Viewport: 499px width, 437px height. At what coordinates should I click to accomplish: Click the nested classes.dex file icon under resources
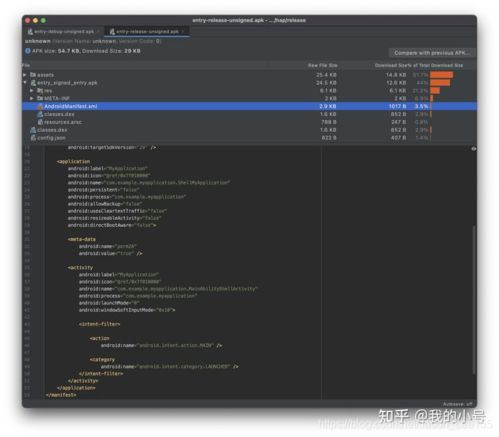pos(40,114)
